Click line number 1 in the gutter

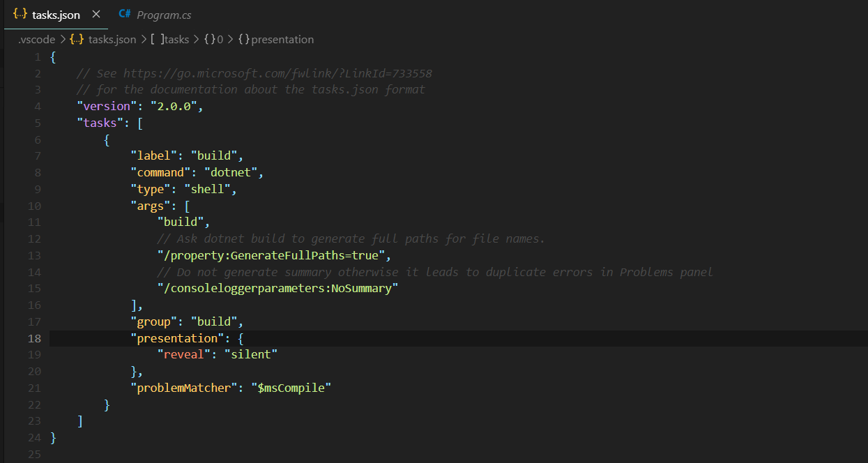38,56
